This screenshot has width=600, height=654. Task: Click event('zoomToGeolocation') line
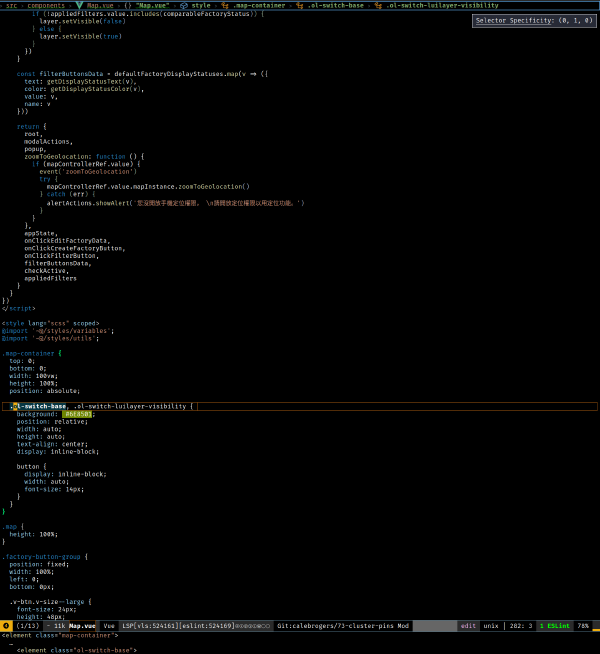tap(88, 171)
